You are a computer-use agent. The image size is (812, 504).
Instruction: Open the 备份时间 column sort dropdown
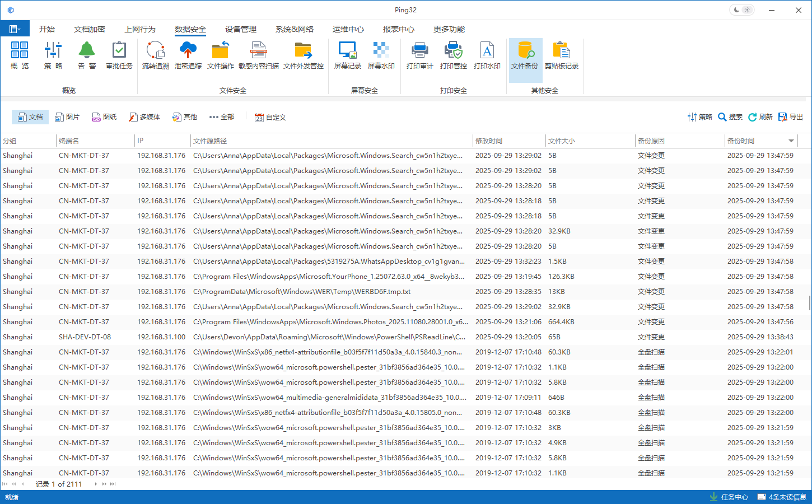coord(791,141)
